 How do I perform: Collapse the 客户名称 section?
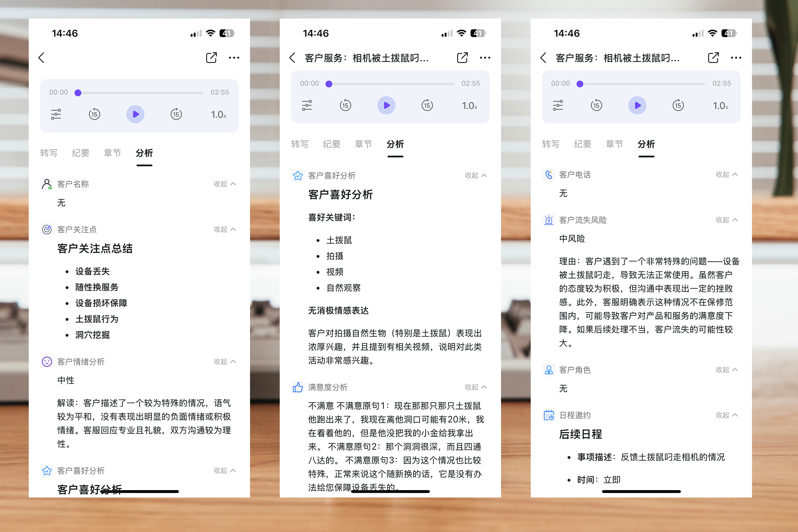click(224, 184)
